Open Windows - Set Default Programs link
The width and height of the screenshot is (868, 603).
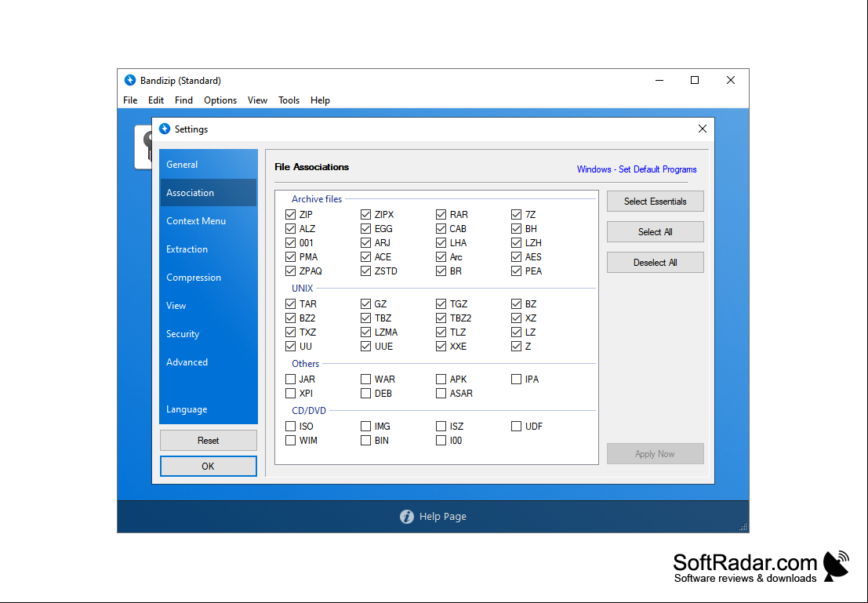pos(637,169)
